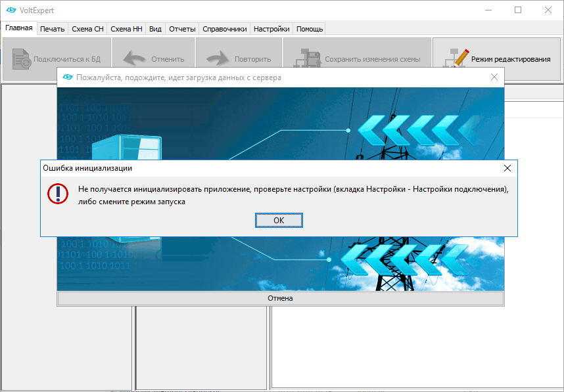Click the Повторить label
564x392 pixels.
[253, 59]
